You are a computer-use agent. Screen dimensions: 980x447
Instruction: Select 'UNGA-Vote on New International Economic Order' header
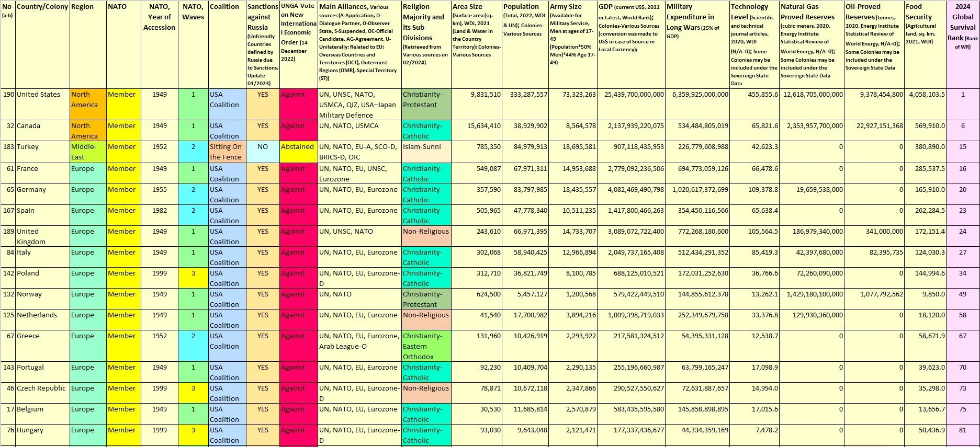click(x=299, y=44)
